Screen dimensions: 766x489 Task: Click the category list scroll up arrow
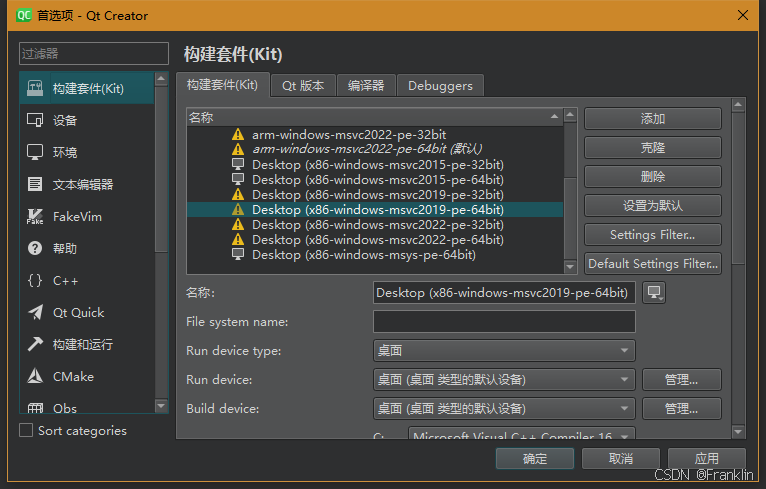coord(161,79)
